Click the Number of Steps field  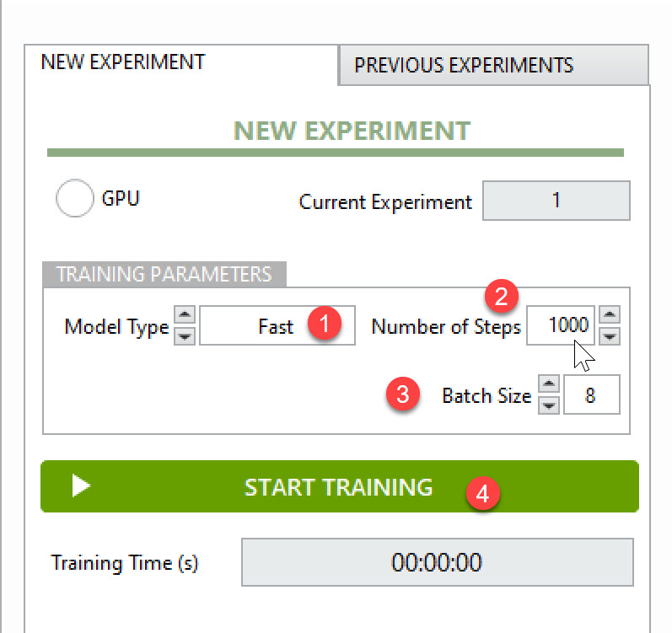coord(559,325)
